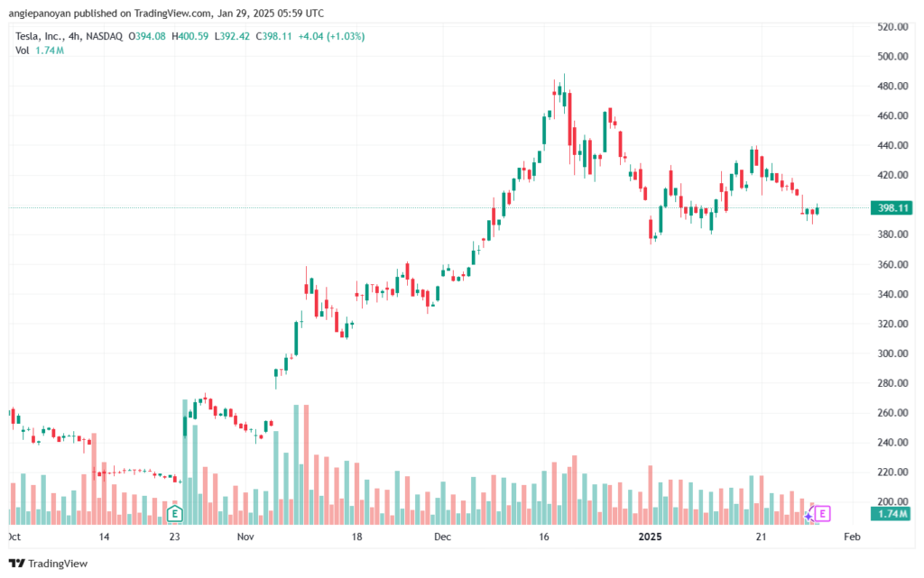Click the 398.11 current price label
The height and width of the screenshot is (578, 924).
892,207
